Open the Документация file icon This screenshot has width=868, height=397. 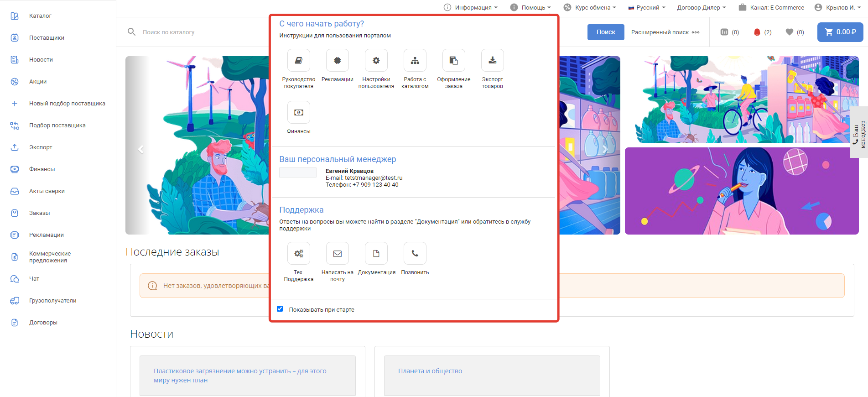click(376, 254)
